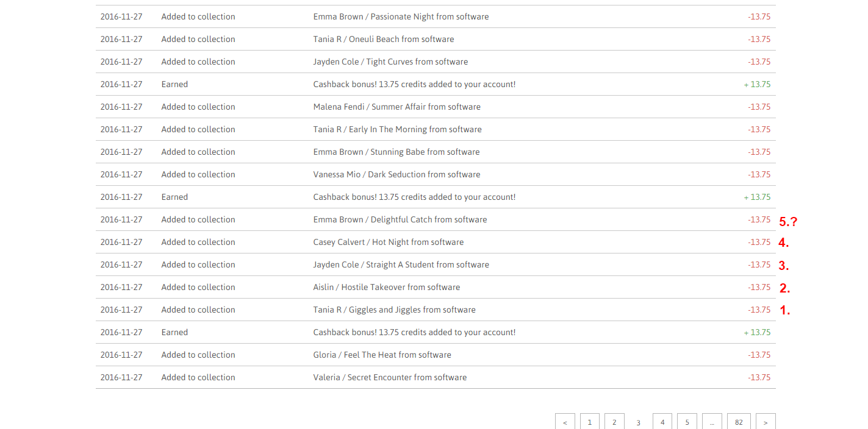Screen dimensions: 868x429
Task: Select Malena Fendi / Summer Affair entry
Action: click(396, 107)
